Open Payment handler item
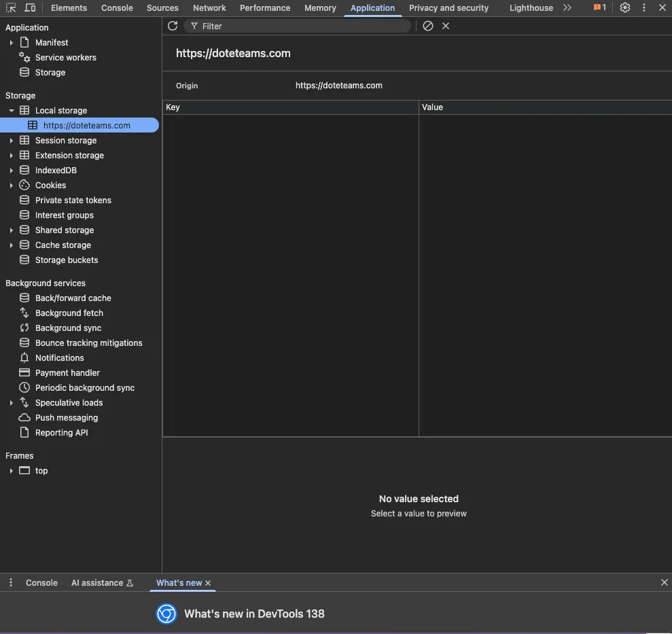Viewport: 672px width, 634px height. click(x=67, y=373)
